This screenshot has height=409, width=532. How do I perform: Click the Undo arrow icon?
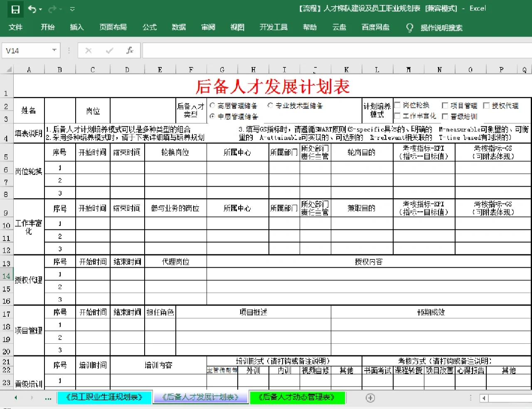pyautogui.click(x=32, y=9)
